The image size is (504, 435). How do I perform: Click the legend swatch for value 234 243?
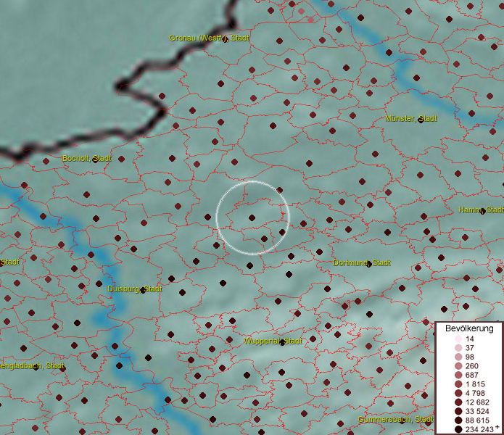(458, 429)
